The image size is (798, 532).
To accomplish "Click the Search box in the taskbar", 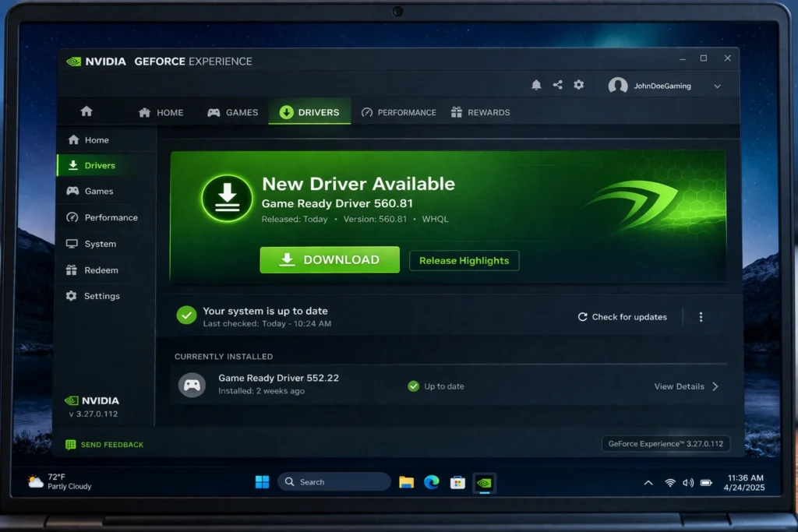I will click(x=334, y=481).
